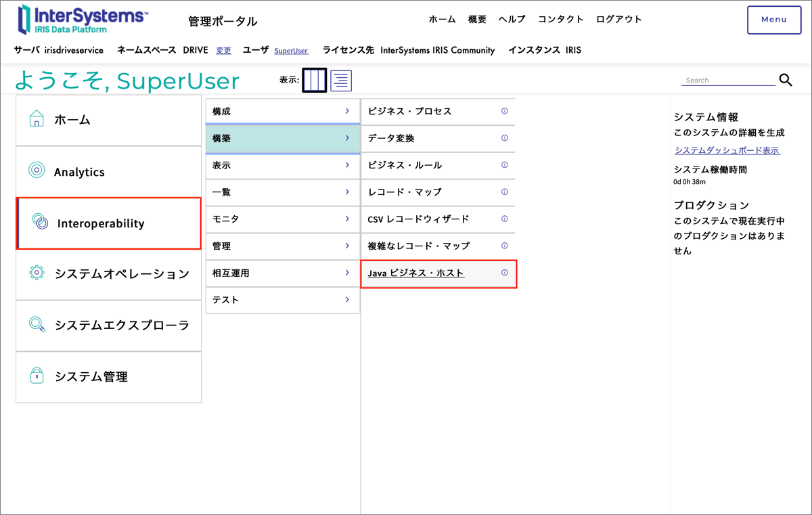Select the システムエクスプローラ category panel

(x=109, y=326)
